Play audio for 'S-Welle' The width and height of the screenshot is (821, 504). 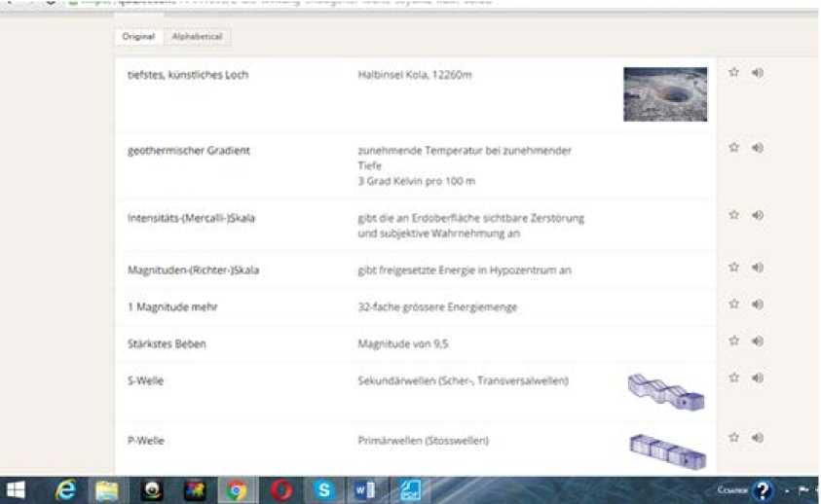point(757,378)
